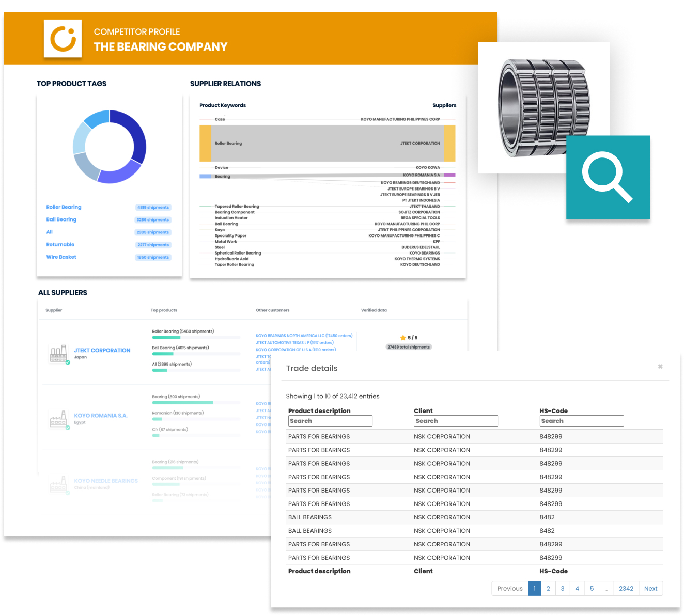Select the Tapered Roller Bearing keyword

pos(237,207)
